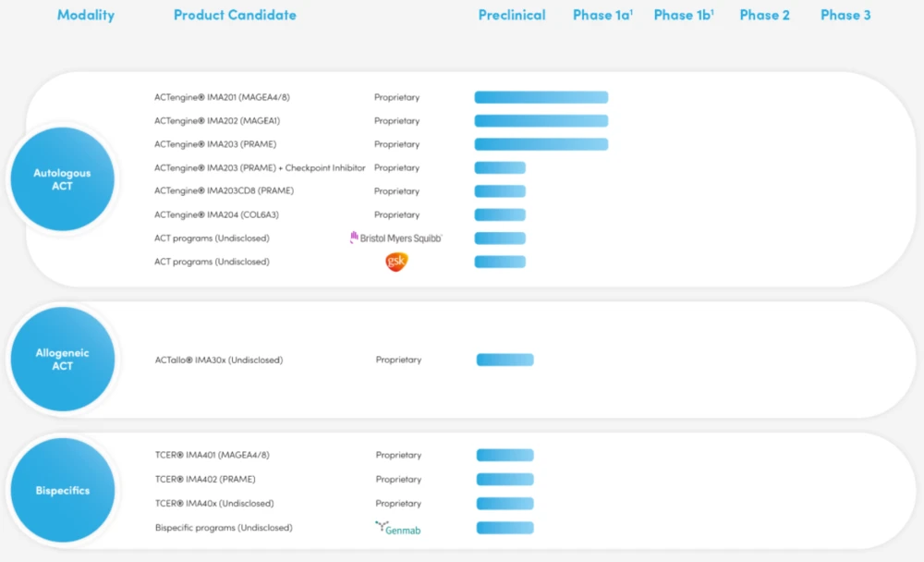924x562 pixels.
Task: Click the Bristol Myers Squibb logo
Action: tap(395, 238)
